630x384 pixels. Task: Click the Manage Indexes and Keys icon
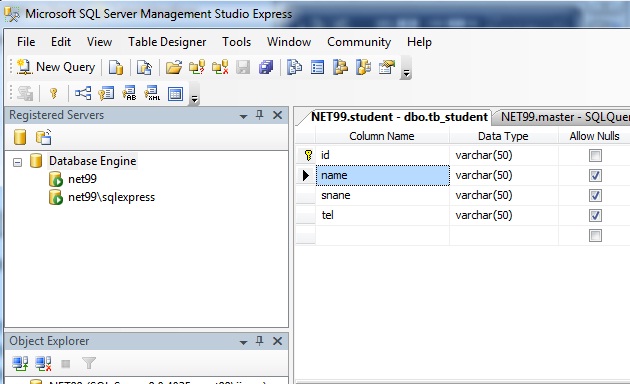pos(106,94)
